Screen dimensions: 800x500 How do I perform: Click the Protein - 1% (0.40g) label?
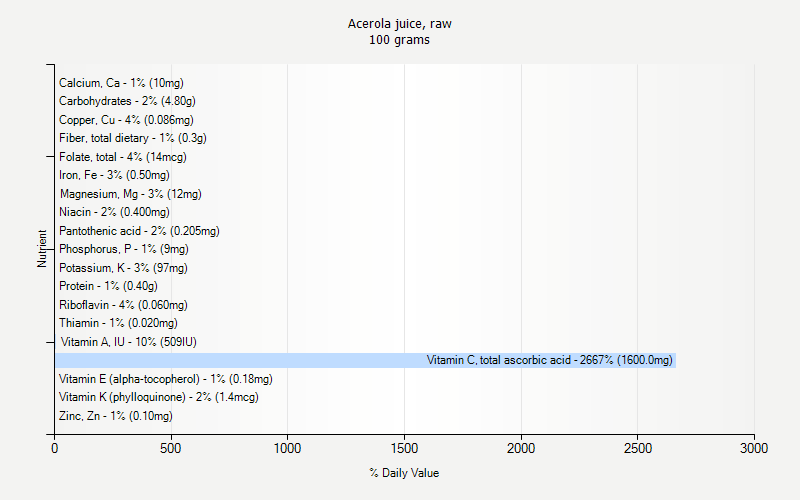[x=108, y=286]
